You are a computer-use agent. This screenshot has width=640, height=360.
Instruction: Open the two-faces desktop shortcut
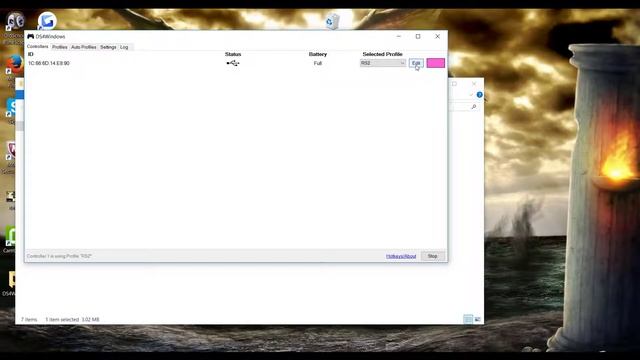tap(15, 22)
